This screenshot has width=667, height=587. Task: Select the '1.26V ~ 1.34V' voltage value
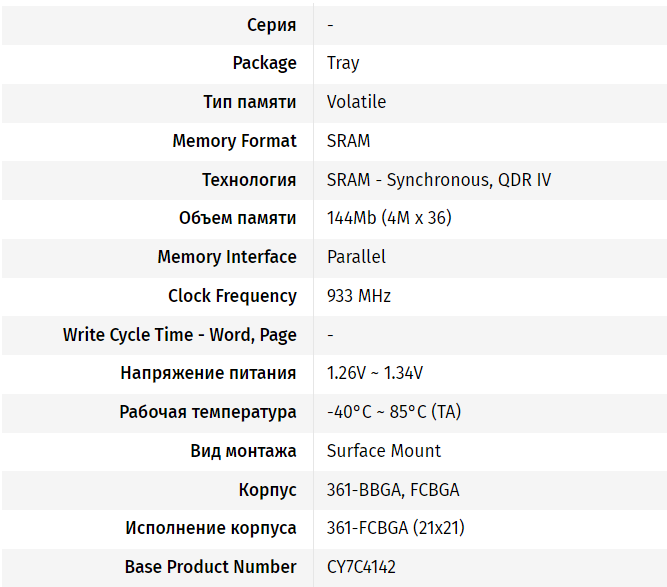point(375,373)
